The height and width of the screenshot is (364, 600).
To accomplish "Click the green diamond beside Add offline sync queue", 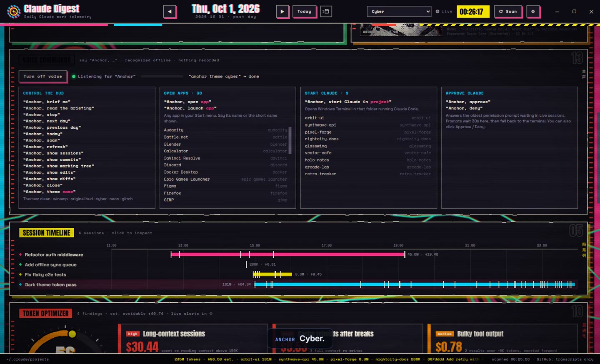I will pyautogui.click(x=20, y=264).
